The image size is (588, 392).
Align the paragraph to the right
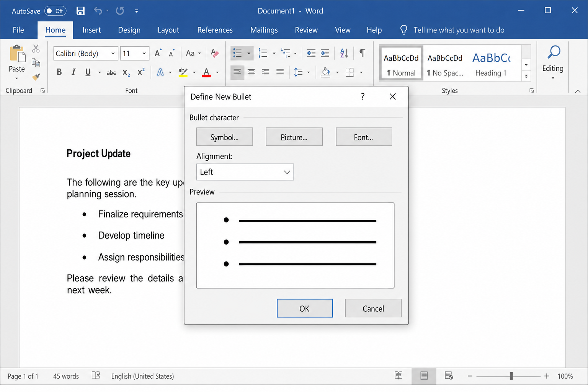click(266, 72)
